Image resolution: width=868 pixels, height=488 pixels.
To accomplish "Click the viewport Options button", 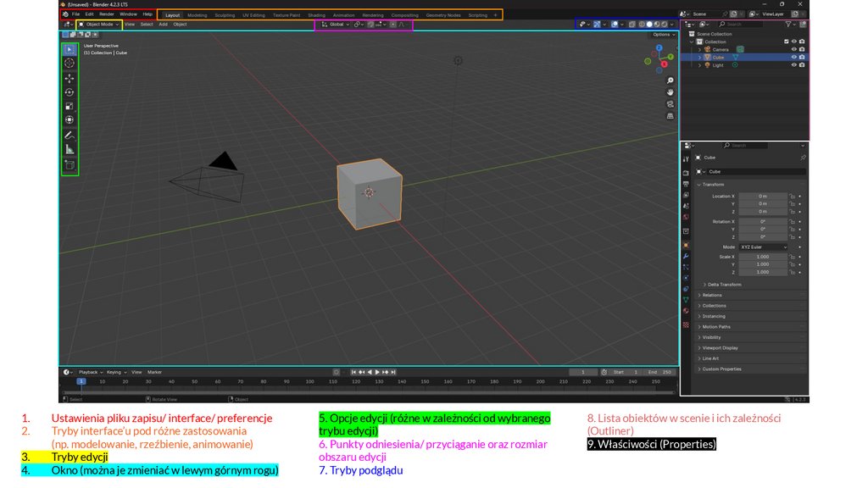I will coord(663,35).
